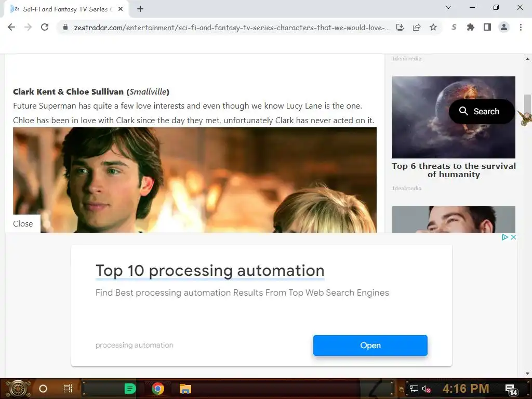Bookmark this page with the star icon
Screen dimensions: 532x399
coord(433,27)
